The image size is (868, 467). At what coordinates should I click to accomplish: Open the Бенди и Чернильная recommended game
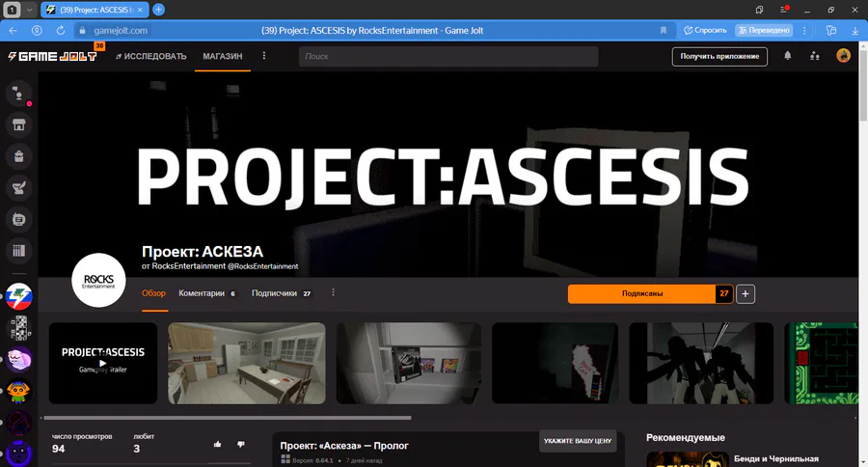click(776, 458)
